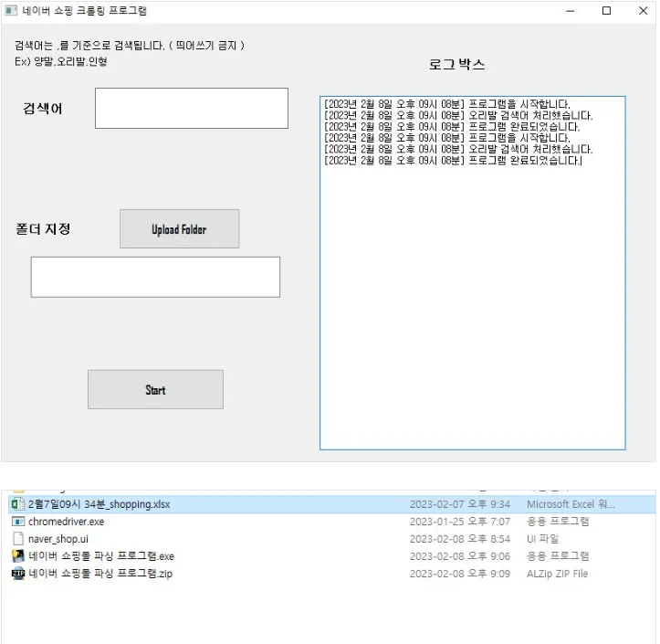The height and width of the screenshot is (644, 660).
Task: Select the 네이버 쇼핑몰 파싱 프로그램.zip ALZip icon
Action: [18, 574]
